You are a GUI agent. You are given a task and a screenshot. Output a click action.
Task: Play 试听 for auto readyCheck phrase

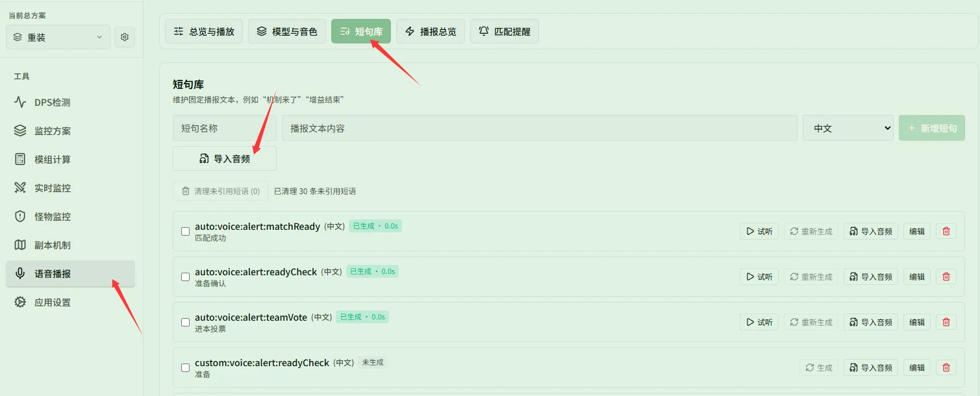point(759,277)
